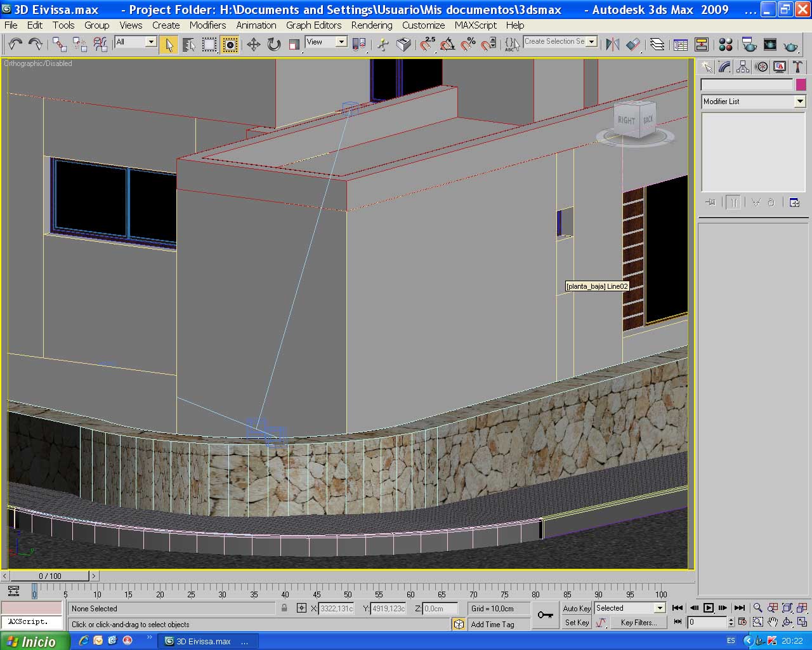The image size is (812, 650).
Task: Pick the Select and Scale tool
Action: (294, 44)
